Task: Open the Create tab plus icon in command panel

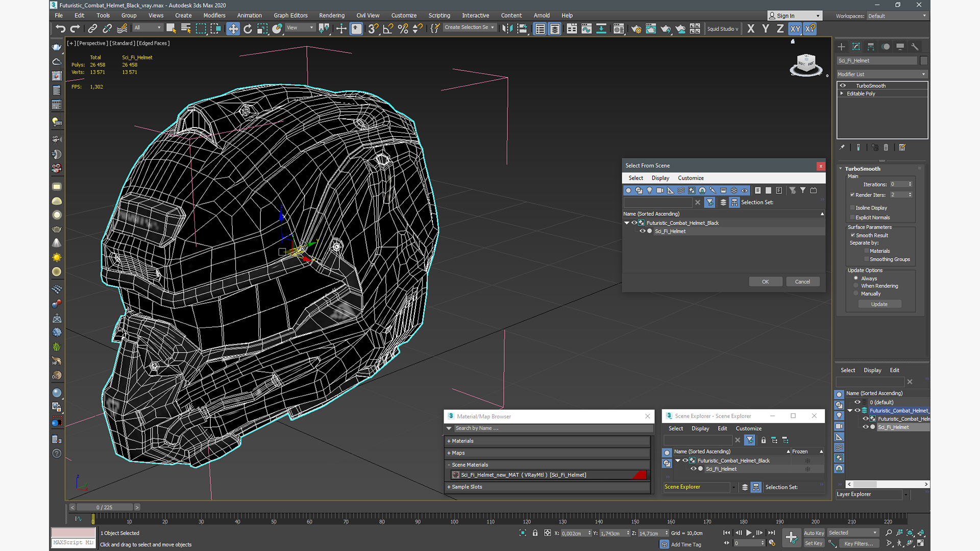Action: (x=842, y=46)
